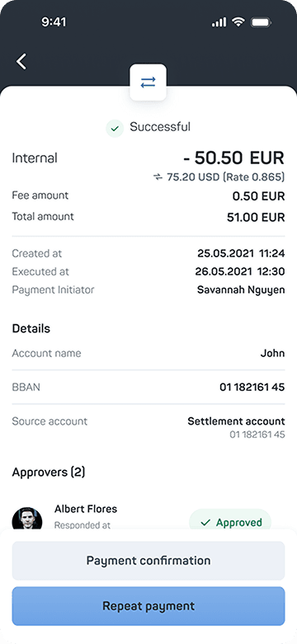The width and height of the screenshot is (297, 644).
Task: Select the Approved status badge
Action: click(x=230, y=520)
